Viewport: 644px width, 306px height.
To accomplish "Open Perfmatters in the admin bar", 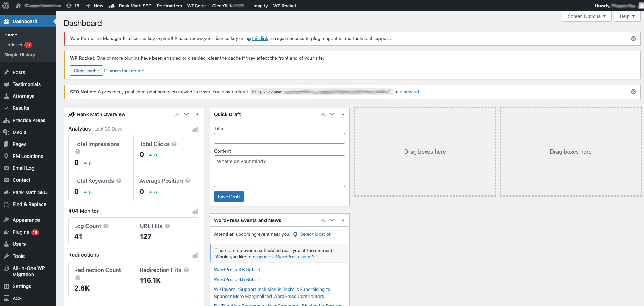I will point(170,6).
